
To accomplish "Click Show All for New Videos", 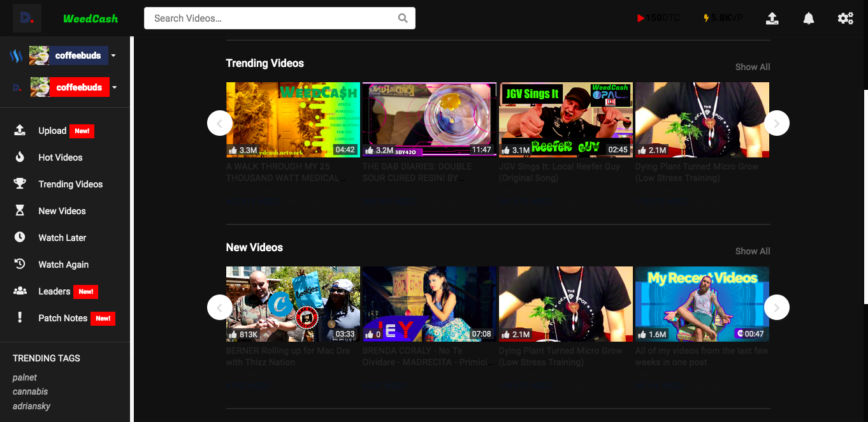I will pos(753,251).
